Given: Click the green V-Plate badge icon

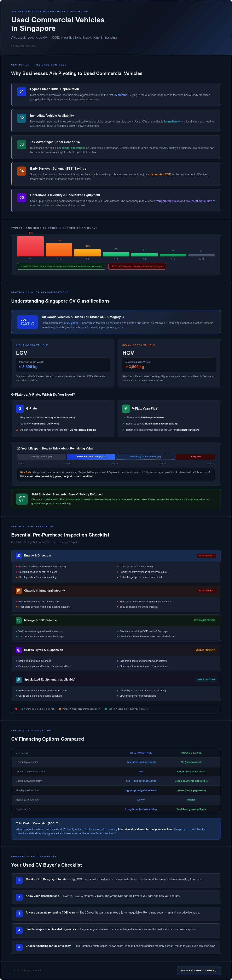Looking at the screenshot, I should coord(126,408).
